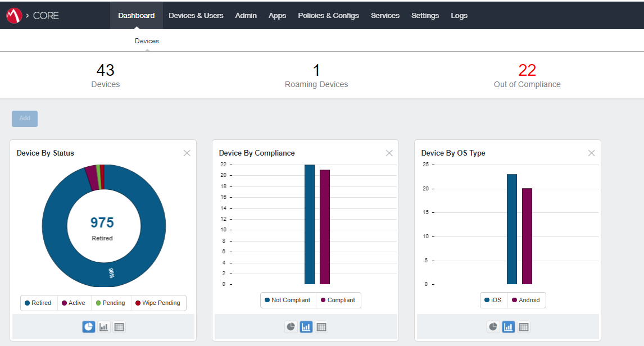Toggle the Not Compliant legend entry

point(288,300)
